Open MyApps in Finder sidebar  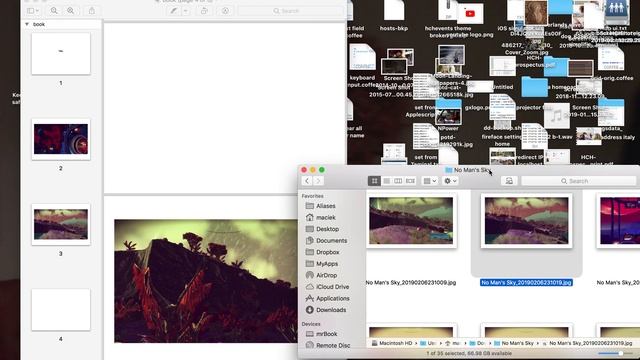[x=327, y=264]
